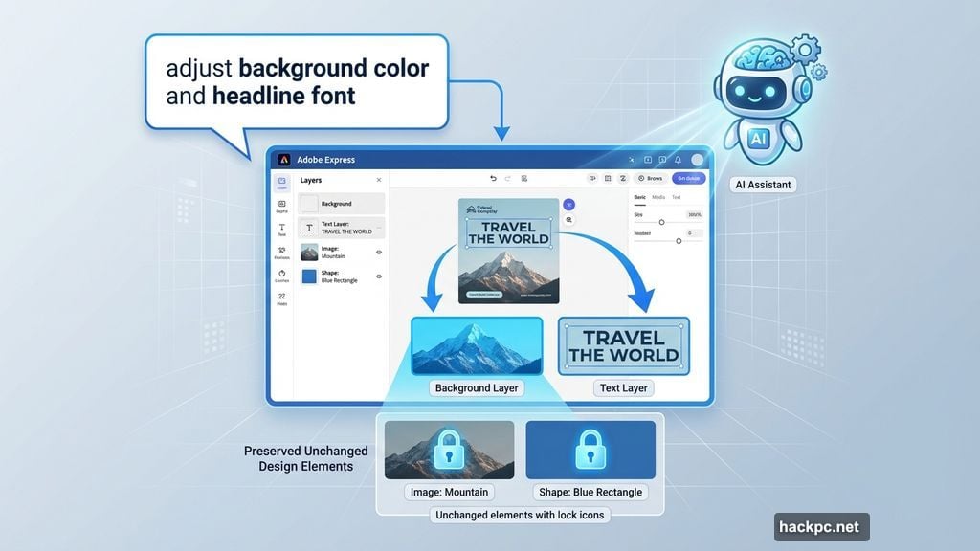980x551 pixels.
Task: Open the Browse dropdown in the toolbar
Action: 652,178
